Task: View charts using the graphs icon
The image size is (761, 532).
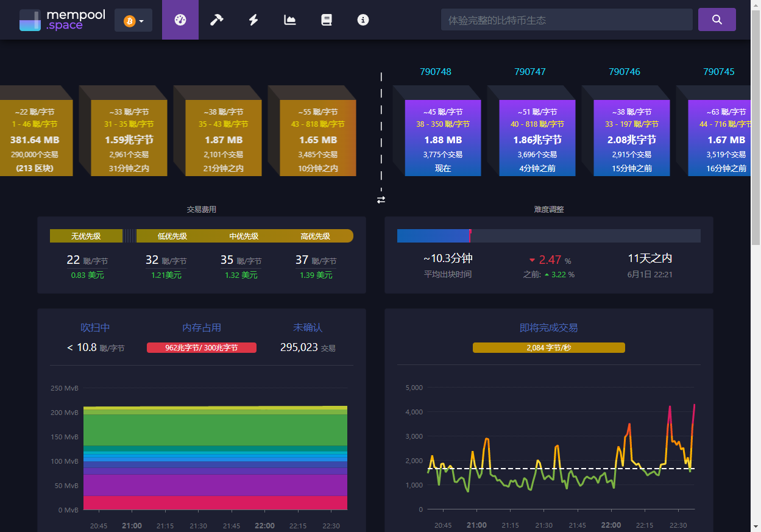Action: click(289, 20)
